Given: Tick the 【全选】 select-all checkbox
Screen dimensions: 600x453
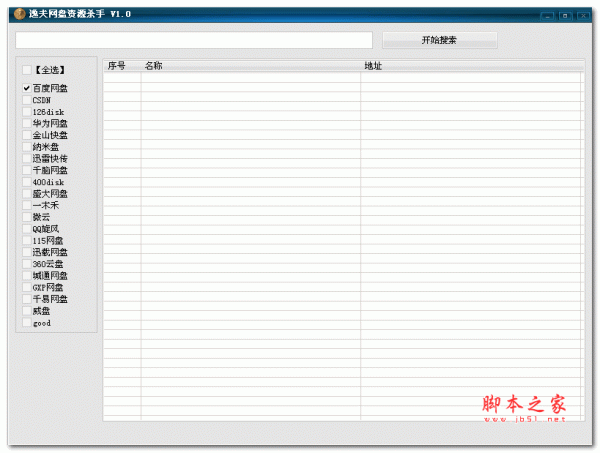Looking at the screenshot, I should [26, 70].
